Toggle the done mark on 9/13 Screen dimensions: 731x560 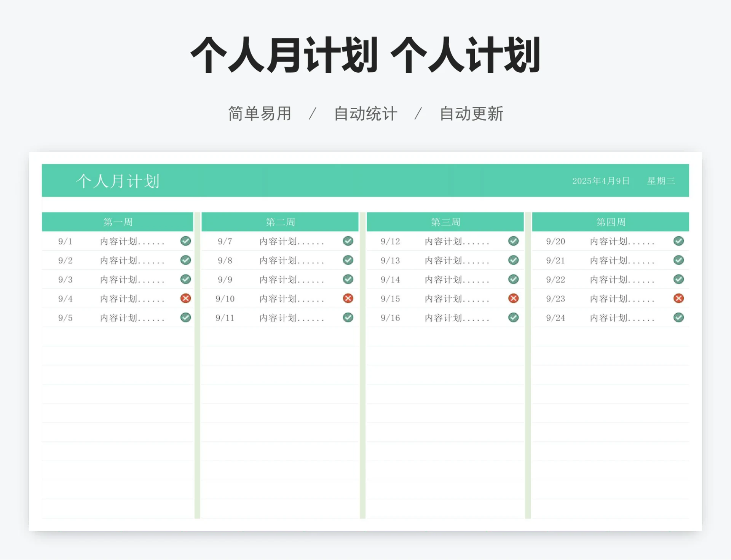click(513, 260)
